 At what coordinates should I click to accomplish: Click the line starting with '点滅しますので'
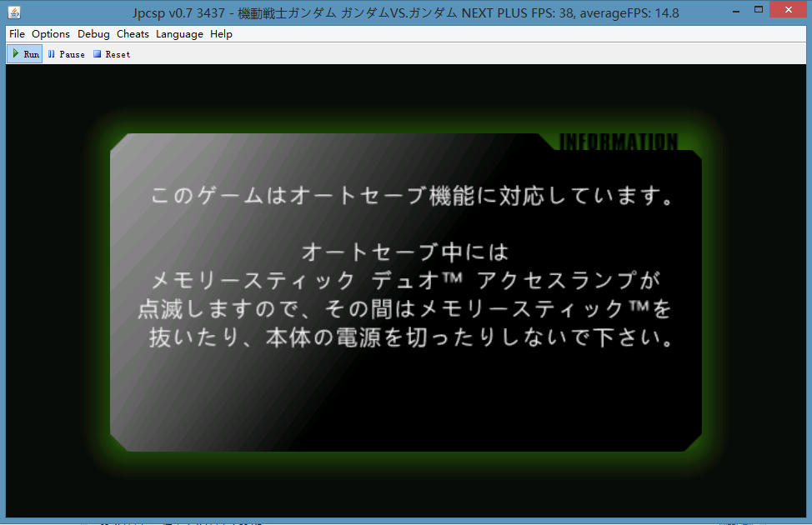404,309
